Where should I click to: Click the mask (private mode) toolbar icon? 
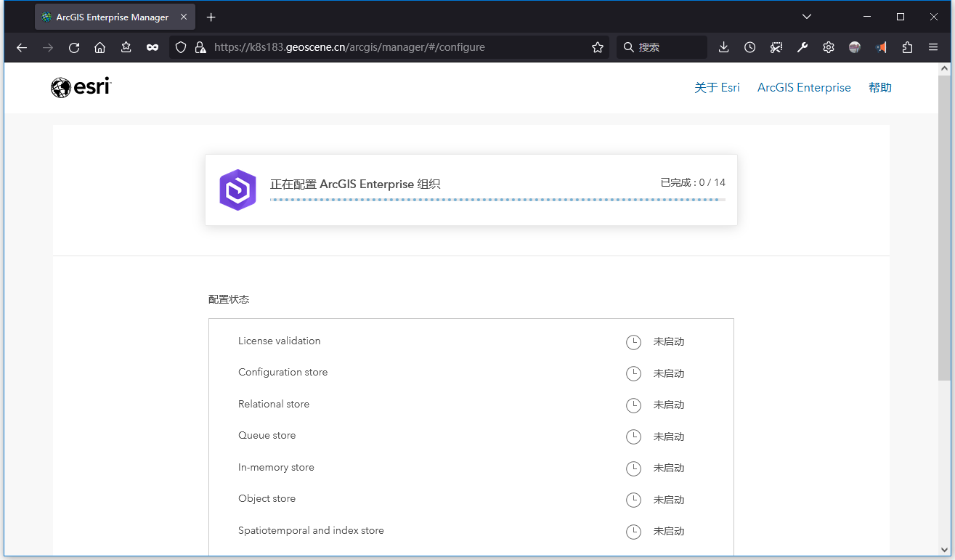[153, 47]
